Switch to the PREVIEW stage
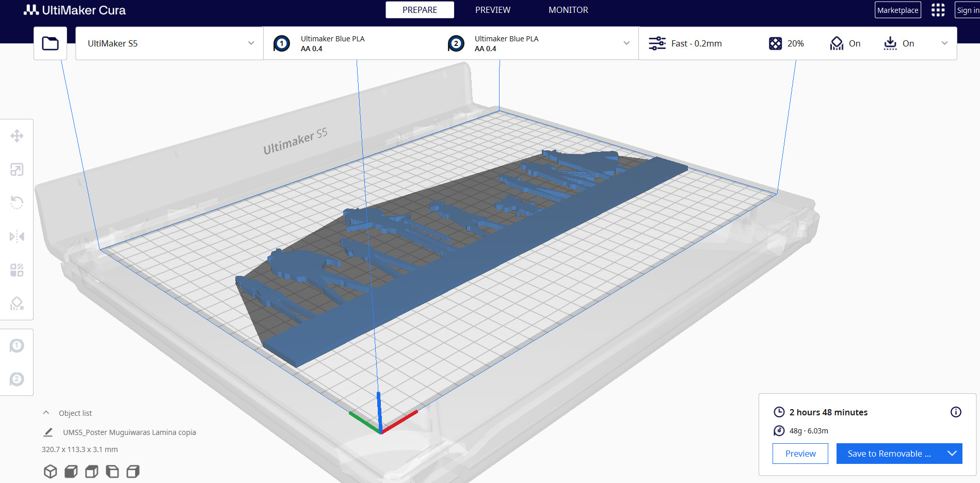Image resolution: width=980 pixels, height=483 pixels. click(x=493, y=10)
